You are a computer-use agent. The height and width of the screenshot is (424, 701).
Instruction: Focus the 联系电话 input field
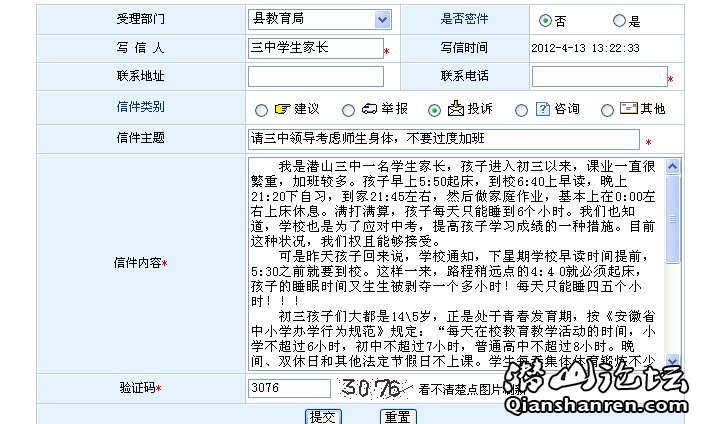point(600,76)
